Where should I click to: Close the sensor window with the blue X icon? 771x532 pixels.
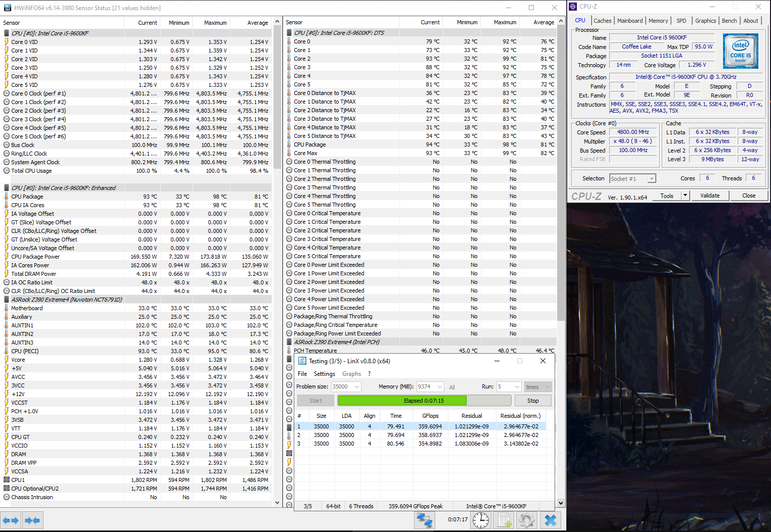pos(551,520)
